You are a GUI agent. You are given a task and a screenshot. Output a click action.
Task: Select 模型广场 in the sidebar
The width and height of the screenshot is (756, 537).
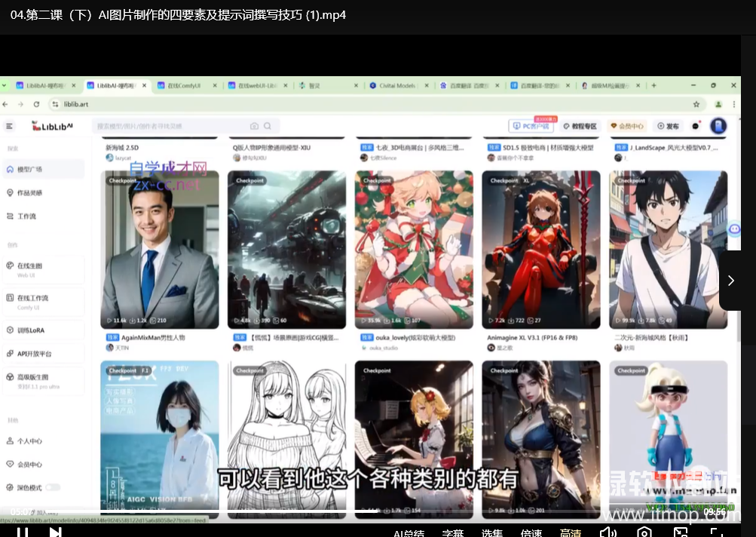(29, 169)
